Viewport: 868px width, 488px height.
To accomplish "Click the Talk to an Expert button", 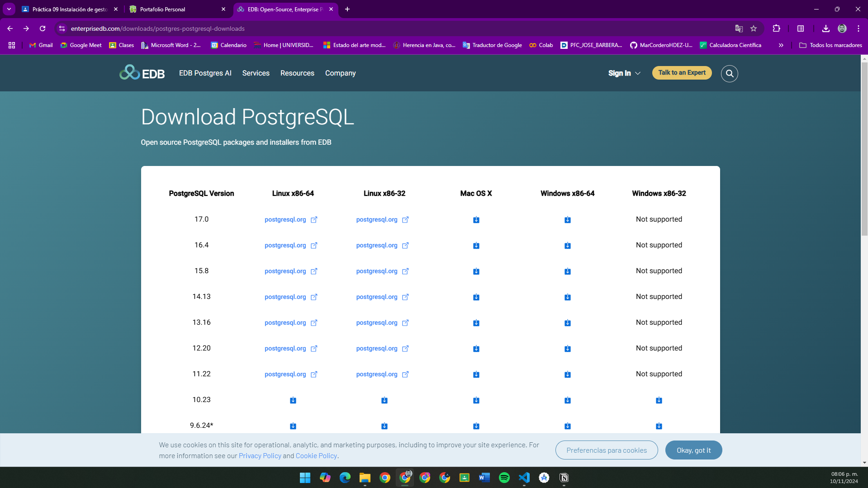I will [x=682, y=73].
